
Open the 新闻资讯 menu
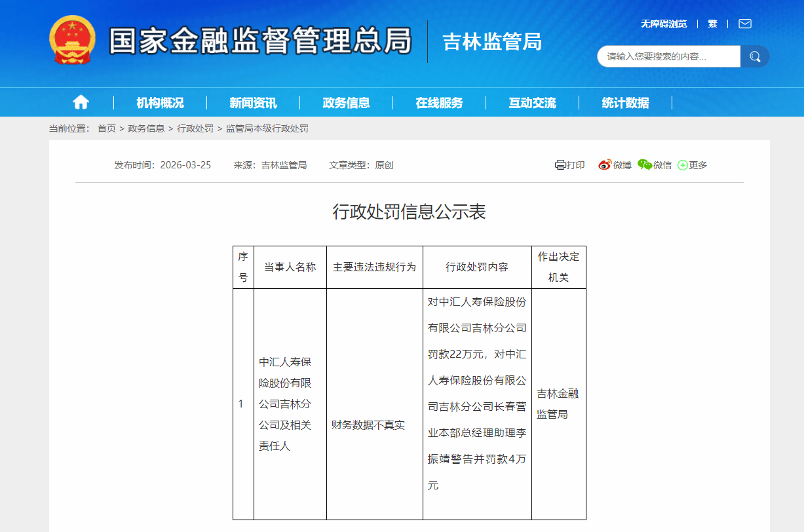click(253, 103)
